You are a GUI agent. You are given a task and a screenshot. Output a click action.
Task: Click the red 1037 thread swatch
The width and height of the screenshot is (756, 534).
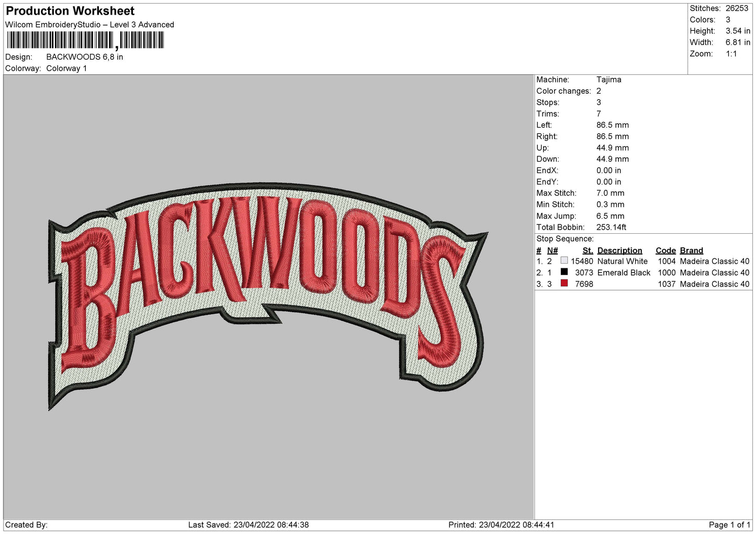(x=564, y=283)
